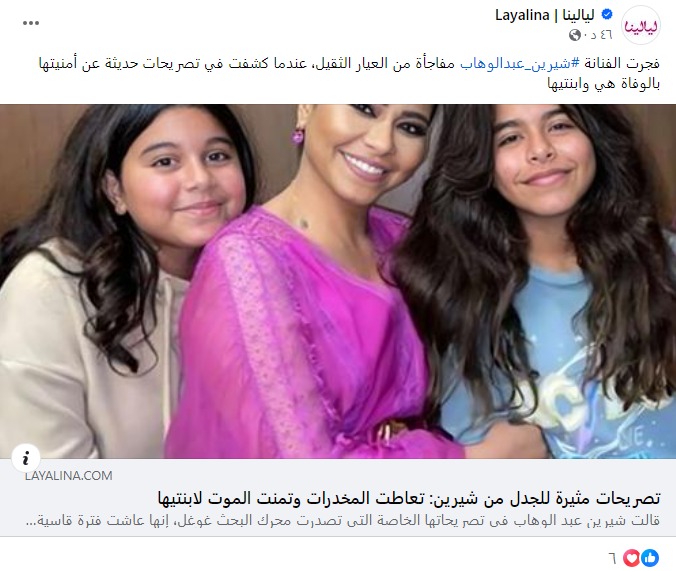Click the blue verified badge beside Layalina
This screenshot has width=676, height=571.
click(x=606, y=15)
